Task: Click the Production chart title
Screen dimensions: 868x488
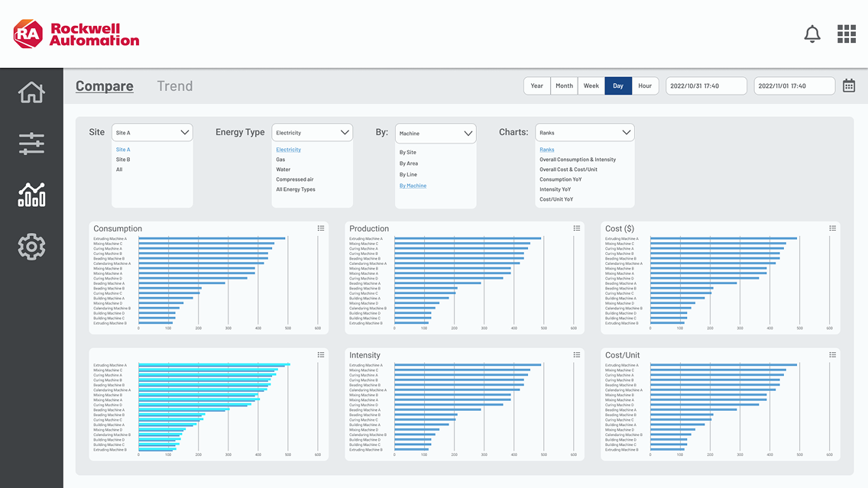Action: point(369,228)
